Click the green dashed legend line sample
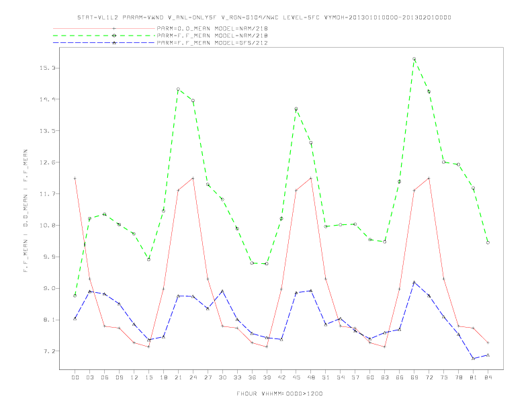The width and height of the screenshot is (532, 411). point(104,36)
